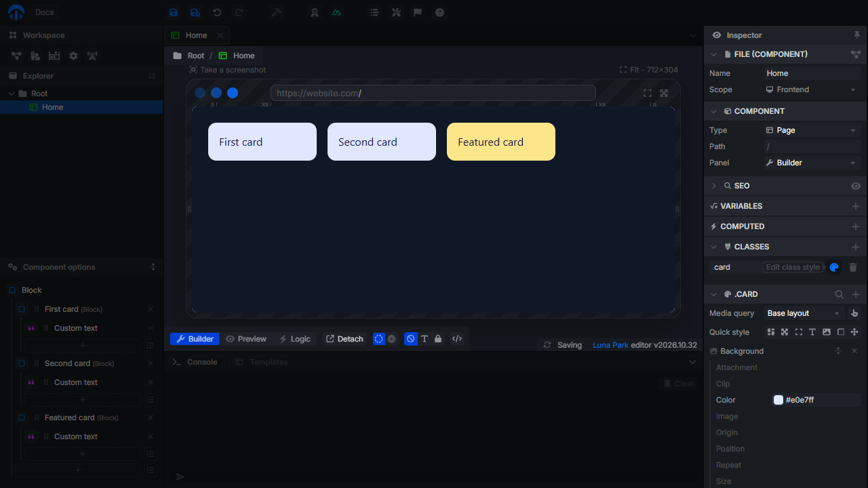Select the Quick style typography T icon

click(x=812, y=332)
